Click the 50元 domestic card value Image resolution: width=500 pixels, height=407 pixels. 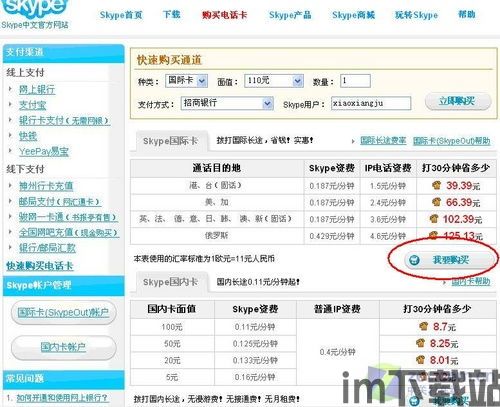(x=172, y=344)
